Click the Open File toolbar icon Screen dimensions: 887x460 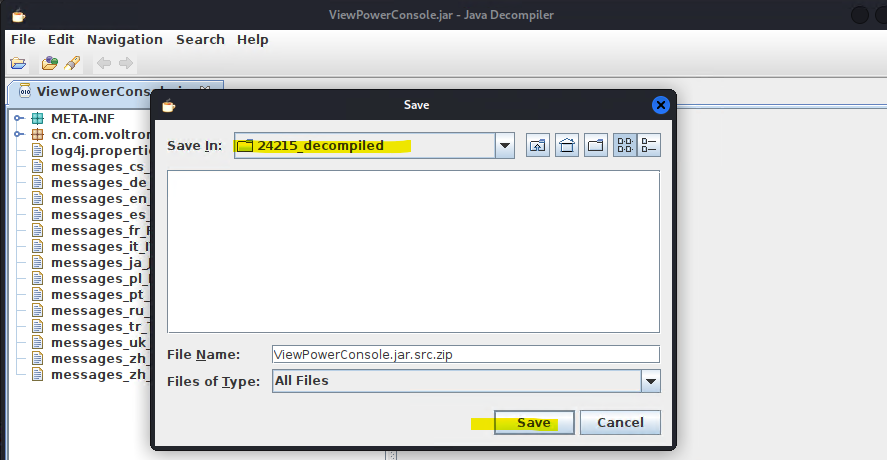tap(18, 64)
